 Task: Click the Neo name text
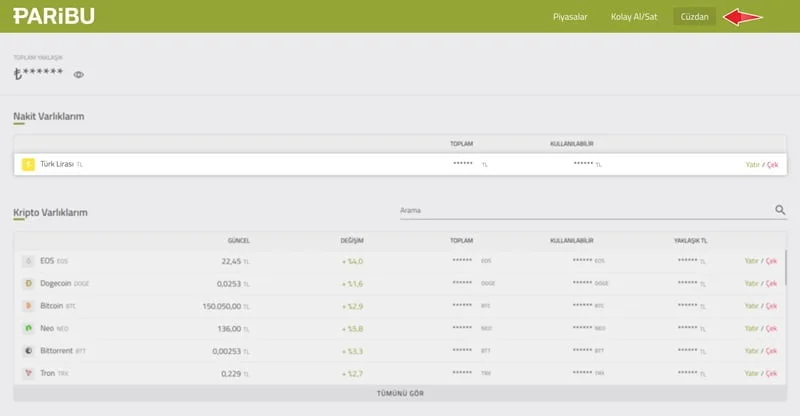coord(47,328)
